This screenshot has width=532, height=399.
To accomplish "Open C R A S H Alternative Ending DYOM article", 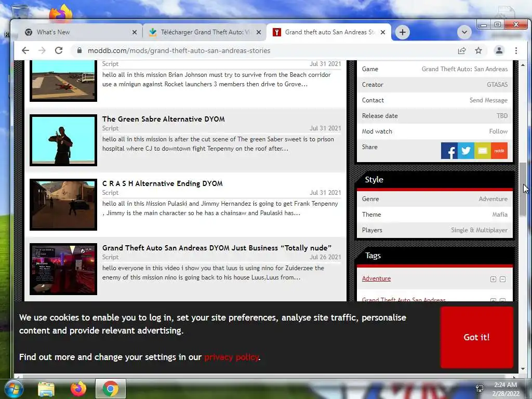I will click(163, 183).
